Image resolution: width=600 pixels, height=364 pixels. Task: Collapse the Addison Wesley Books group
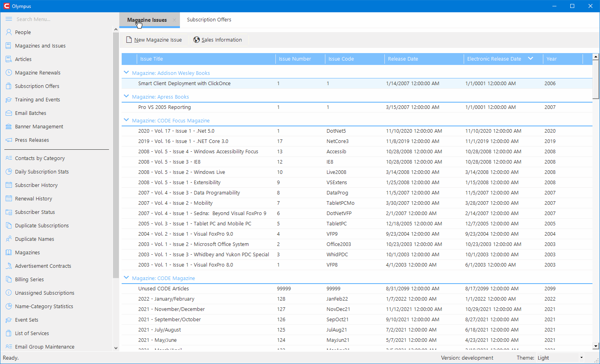tap(126, 72)
